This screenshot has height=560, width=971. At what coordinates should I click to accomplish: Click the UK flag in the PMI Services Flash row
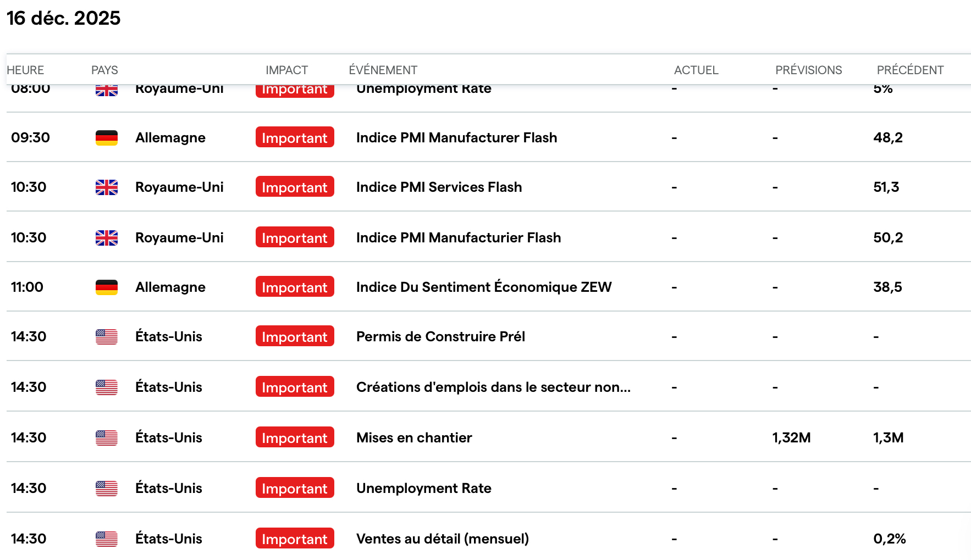pos(106,187)
